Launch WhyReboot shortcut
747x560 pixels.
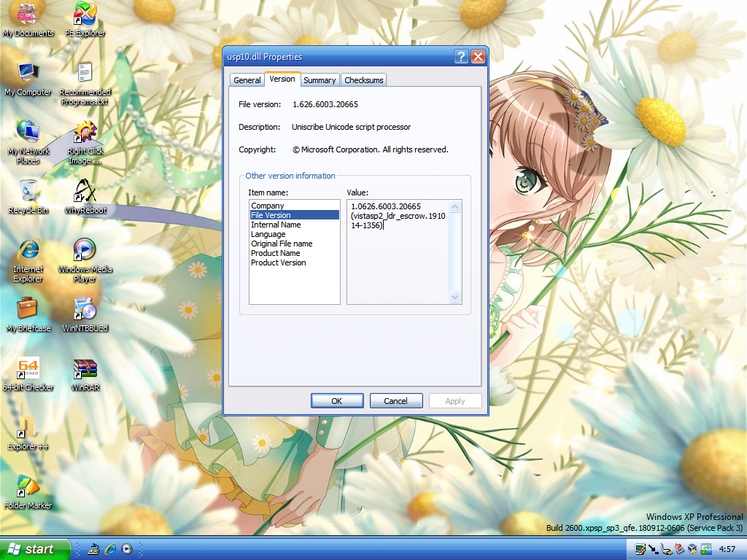point(85,196)
